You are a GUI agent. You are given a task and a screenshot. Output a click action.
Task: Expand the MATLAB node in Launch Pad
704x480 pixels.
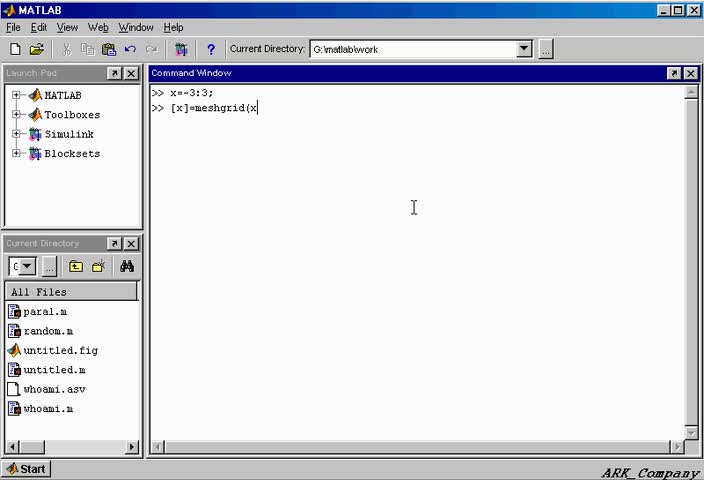point(16,95)
